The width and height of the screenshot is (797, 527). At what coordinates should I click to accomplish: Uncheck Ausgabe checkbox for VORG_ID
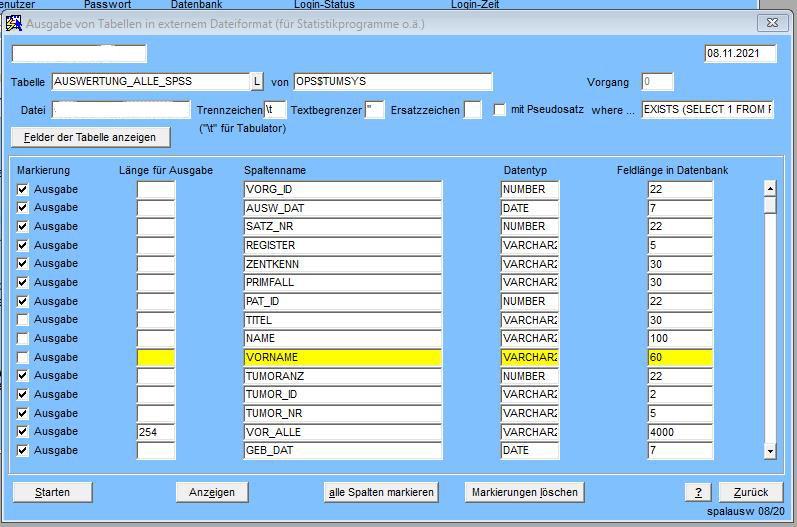click(x=23, y=189)
